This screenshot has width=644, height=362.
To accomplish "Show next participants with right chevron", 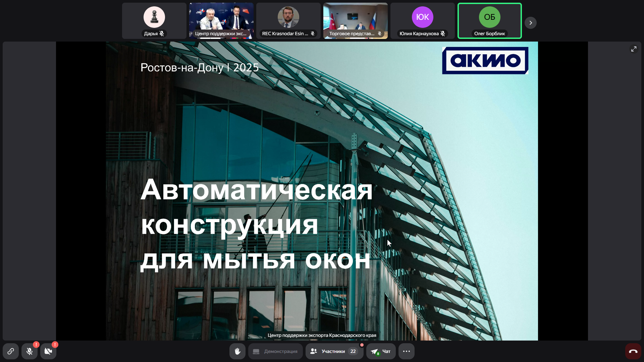I will click(x=531, y=23).
